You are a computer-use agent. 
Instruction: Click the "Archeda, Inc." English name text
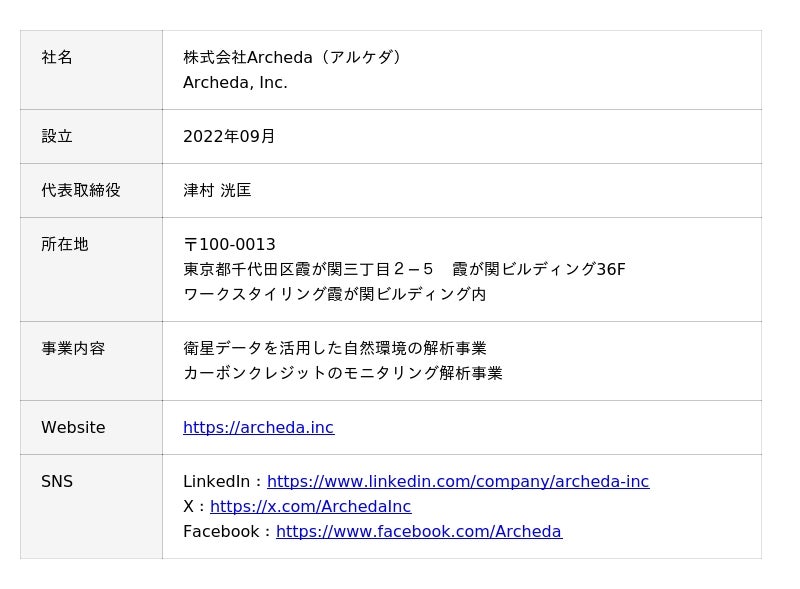[x=235, y=83]
